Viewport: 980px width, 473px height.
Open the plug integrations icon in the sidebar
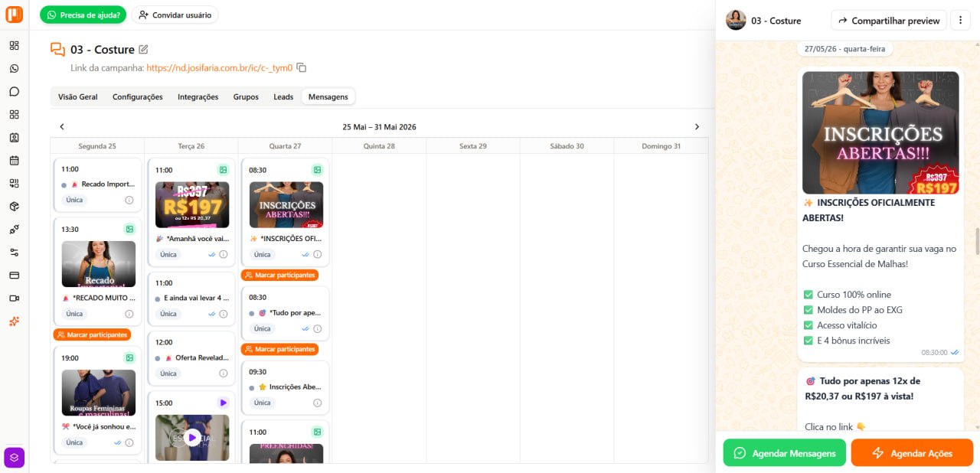pyautogui.click(x=14, y=229)
